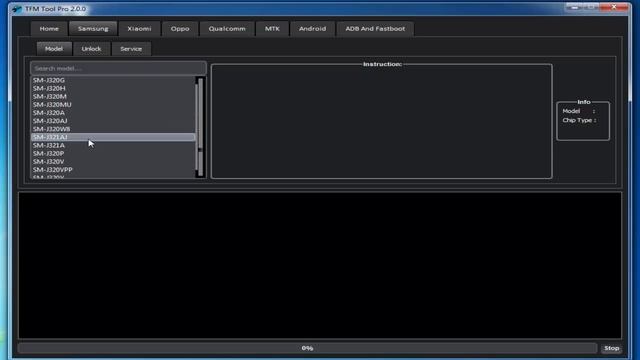Select SM-J320V model entry
The height and width of the screenshot is (360, 640).
pos(113,162)
